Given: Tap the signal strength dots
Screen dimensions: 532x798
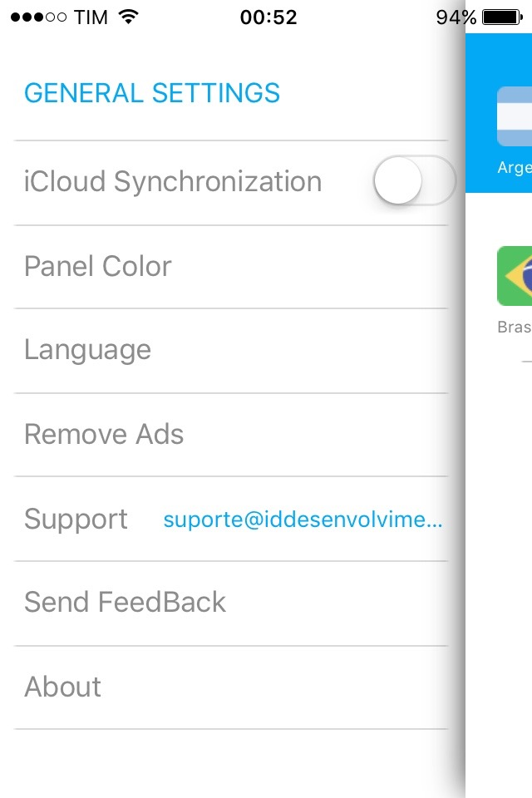Looking at the screenshot, I should [38, 17].
